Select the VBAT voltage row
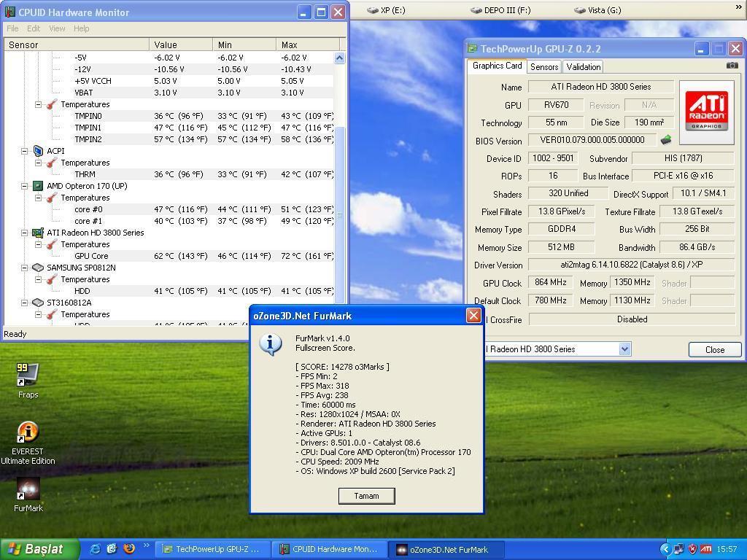The width and height of the screenshot is (747, 560). point(169,93)
